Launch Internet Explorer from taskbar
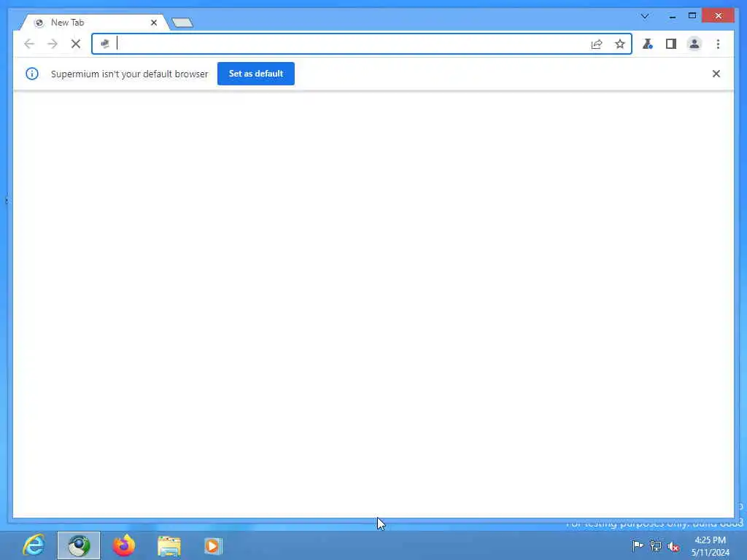Screen dimensions: 747x560 point(34,545)
